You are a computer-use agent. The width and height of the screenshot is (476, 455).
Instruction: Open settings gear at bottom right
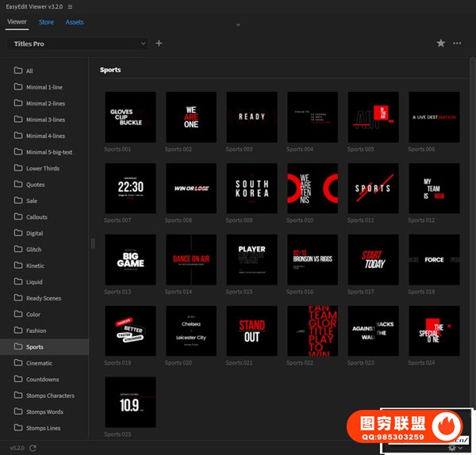coord(452,448)
